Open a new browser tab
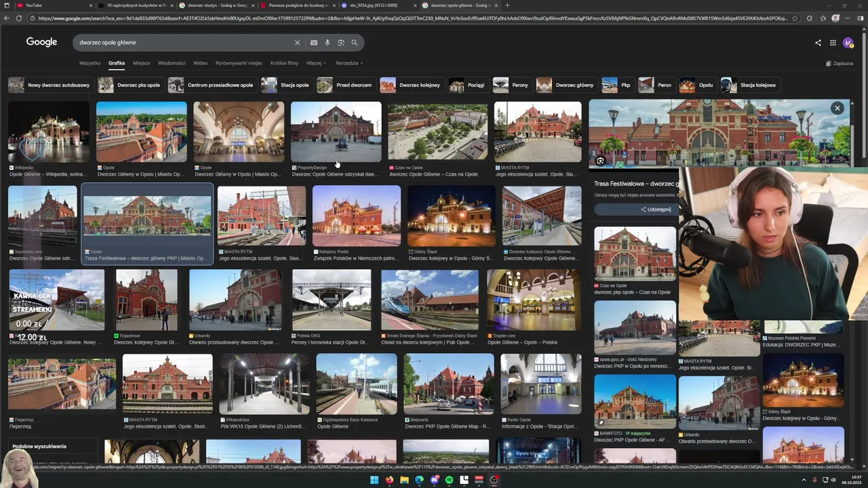The height and width of the screenshot is (488, 868). click(507, 5)
